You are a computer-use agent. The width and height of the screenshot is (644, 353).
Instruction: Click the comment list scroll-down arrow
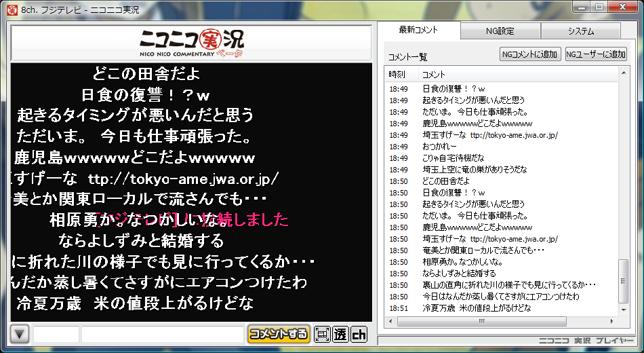(x=624, y=310)
